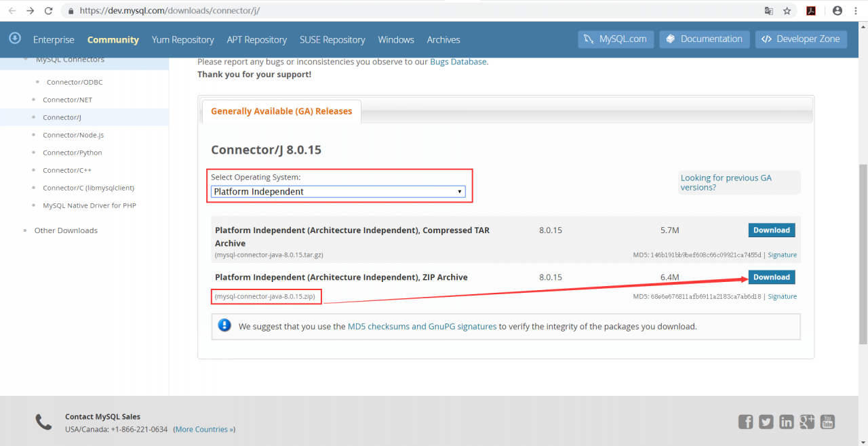Click the Adobe PDF extension icon
This screenshot has width=868, height=446.
point(810,11)
